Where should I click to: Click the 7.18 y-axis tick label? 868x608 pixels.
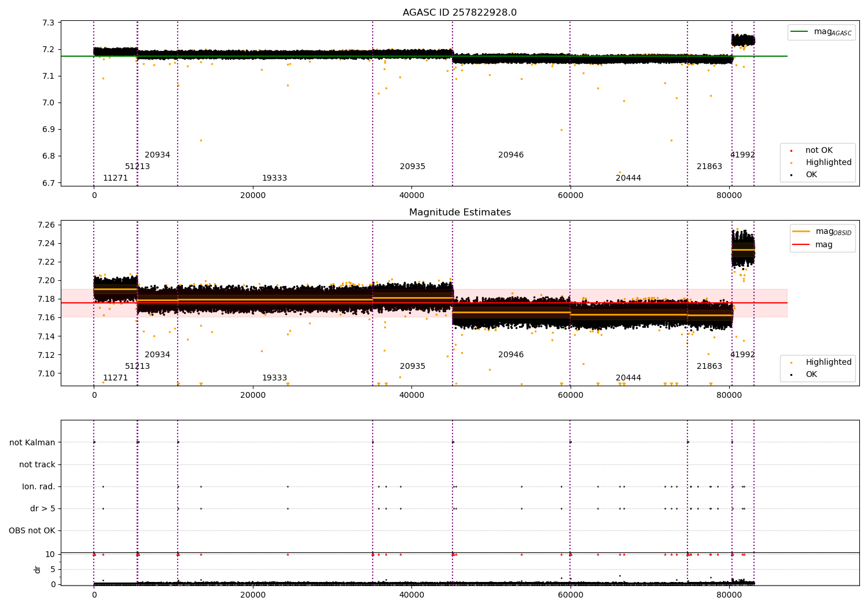[45, 299]
